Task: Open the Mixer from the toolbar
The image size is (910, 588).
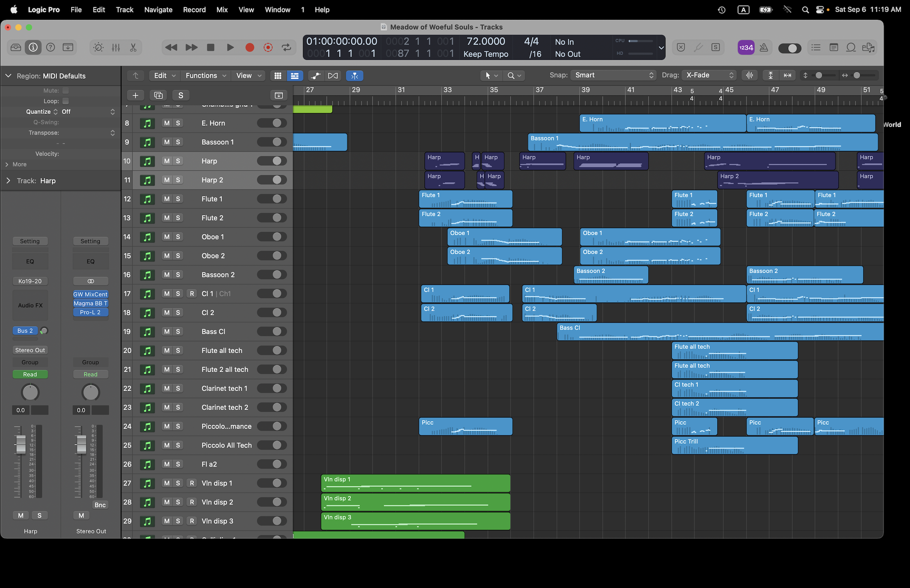Action: (116, 47)
